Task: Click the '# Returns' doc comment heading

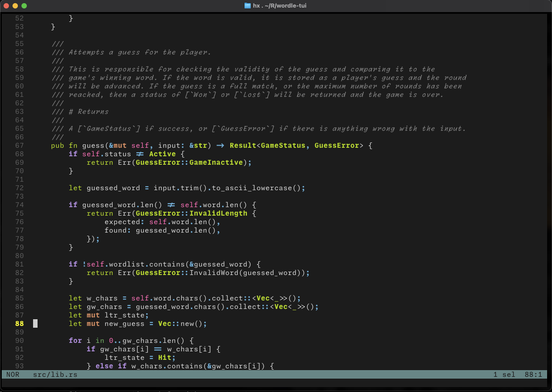Action: (88, 112)
